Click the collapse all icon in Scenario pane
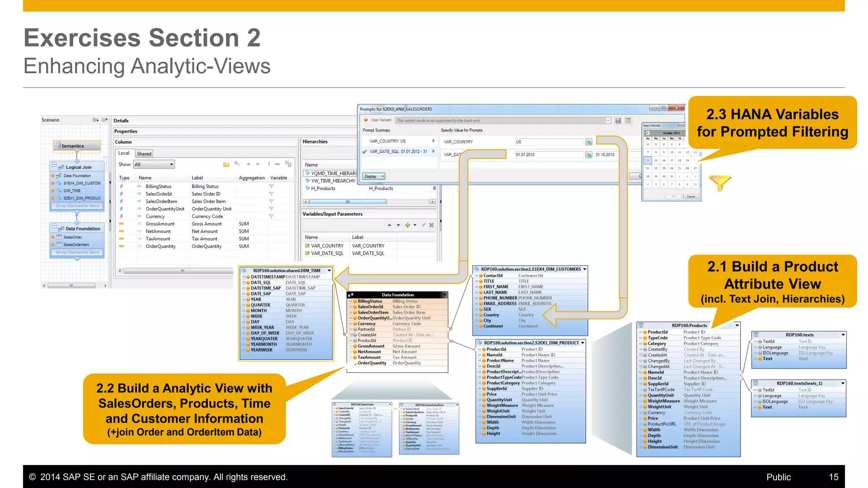 click(104, 120)
